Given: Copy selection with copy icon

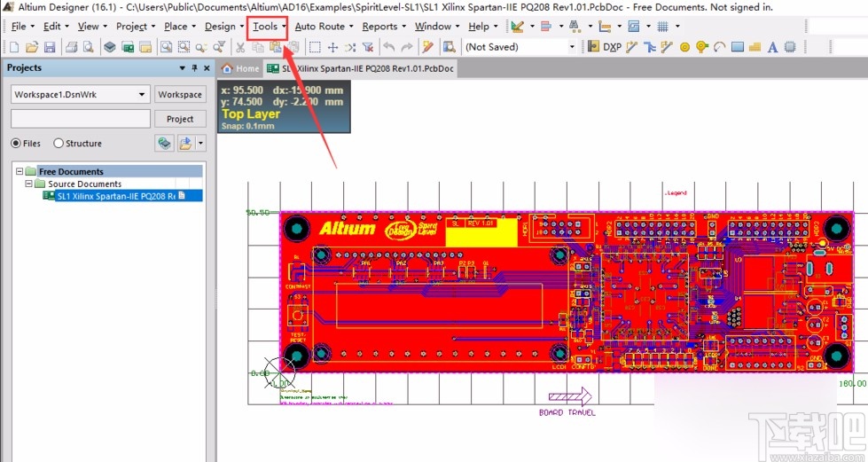Looking at the screenshot, I should pyautogui.click(x=258, y=47).
